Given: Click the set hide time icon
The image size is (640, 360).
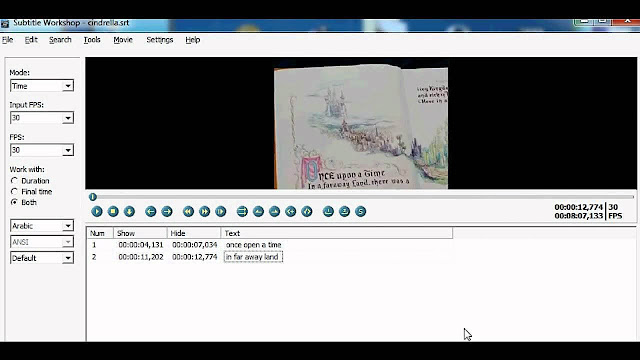Looking at the screenshot, I should click(274, 211).
